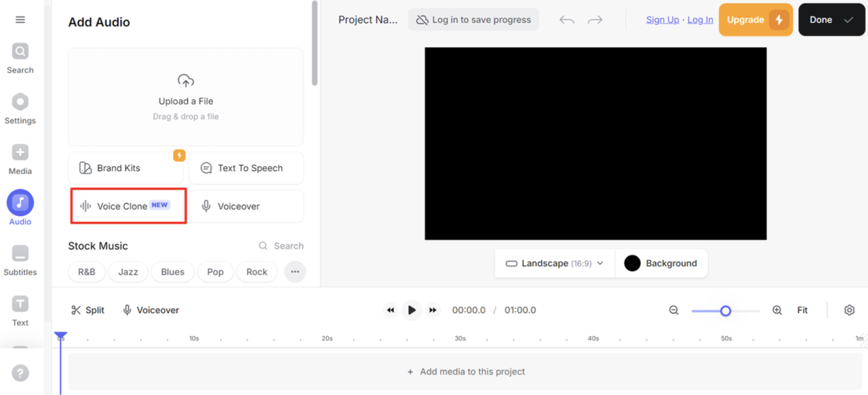Click the 01:00.0 total duration value

pyautogui.click(x=520, y=310)
